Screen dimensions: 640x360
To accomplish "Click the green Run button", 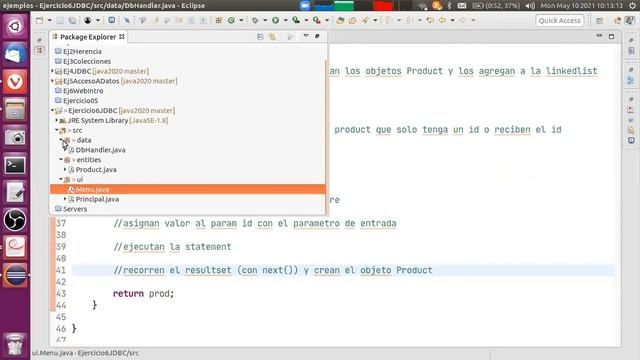I will click(x=276, y=20).
